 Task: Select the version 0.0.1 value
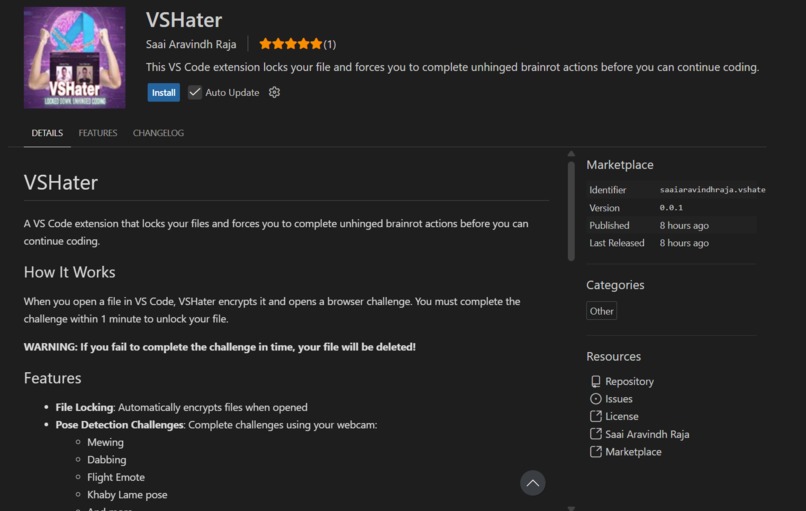click(671, 208)
